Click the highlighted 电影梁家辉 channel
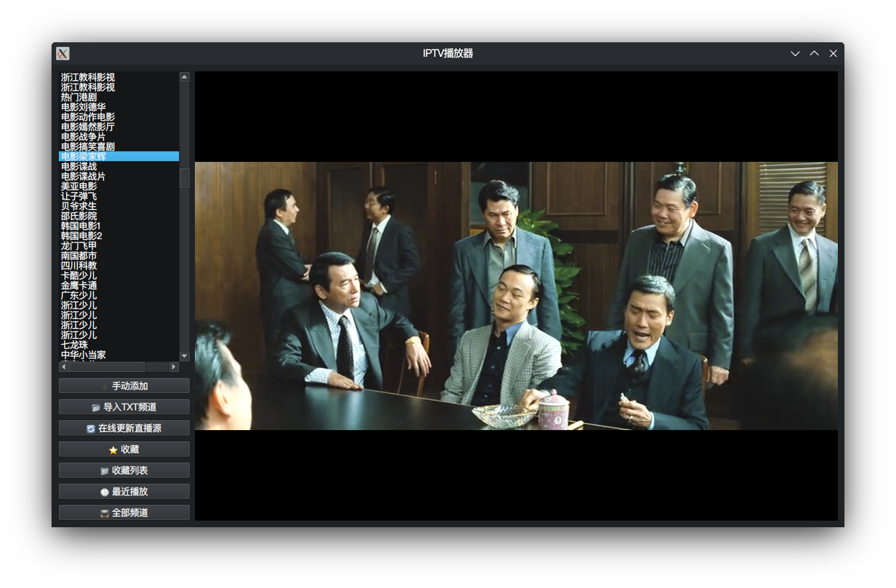The width and height of the screenshot is (896, 588). click(x=119, y=157)
